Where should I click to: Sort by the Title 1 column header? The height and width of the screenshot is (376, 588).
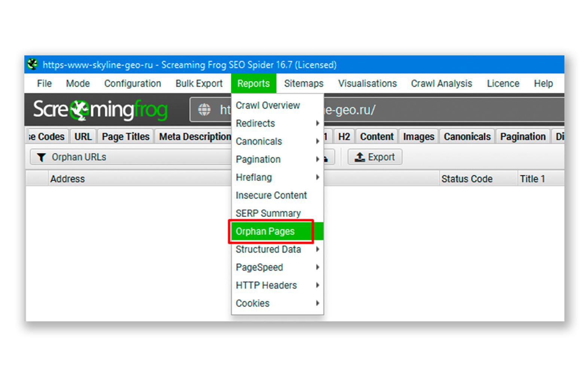541,179
